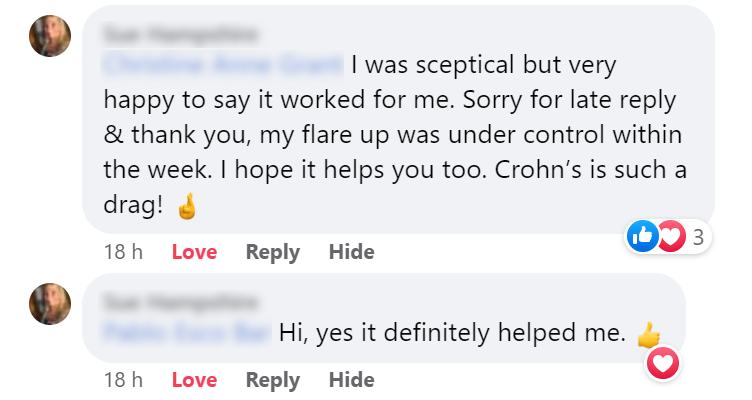Open the author name above the 'Hi, yes' comment

[x=180, y=300]
